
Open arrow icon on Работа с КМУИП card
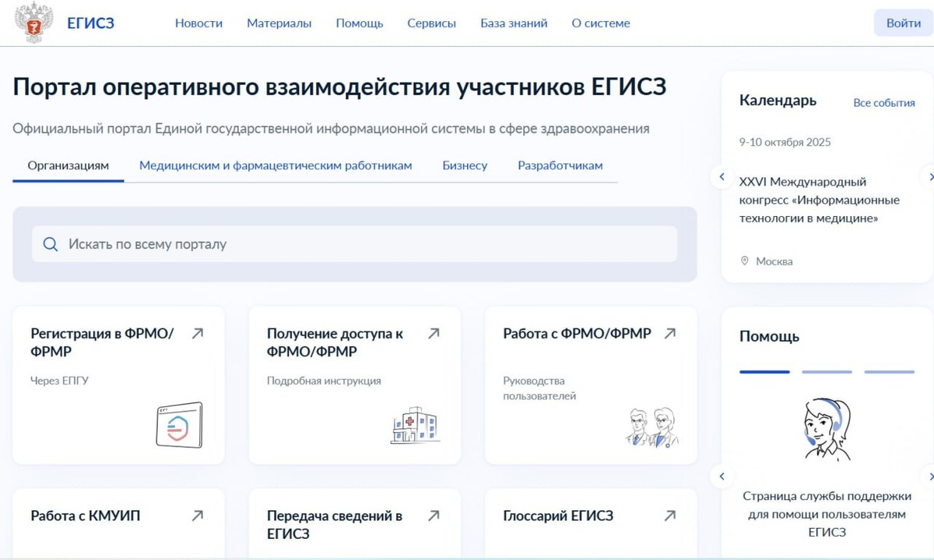click(198, 515)
